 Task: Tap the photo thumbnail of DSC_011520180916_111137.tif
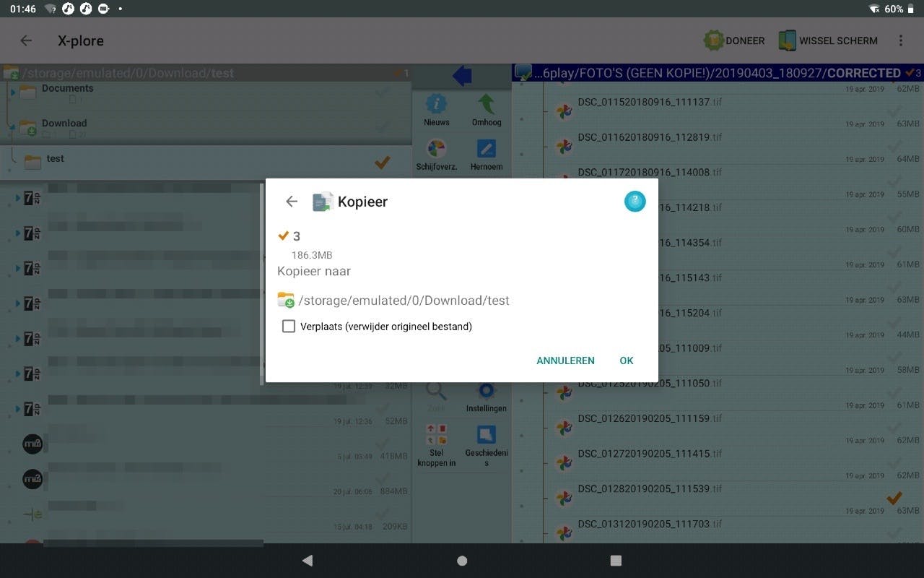563,111
